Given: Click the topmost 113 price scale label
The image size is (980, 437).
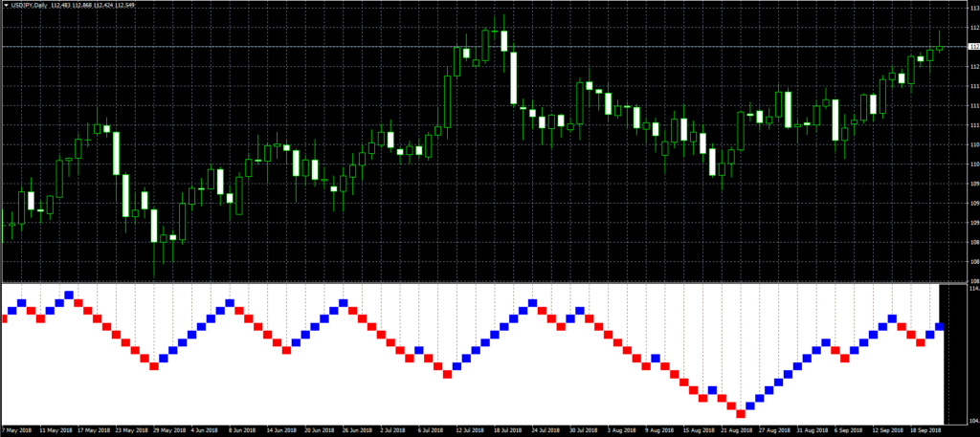Looking at the screenshot, I should click(973, 9).
